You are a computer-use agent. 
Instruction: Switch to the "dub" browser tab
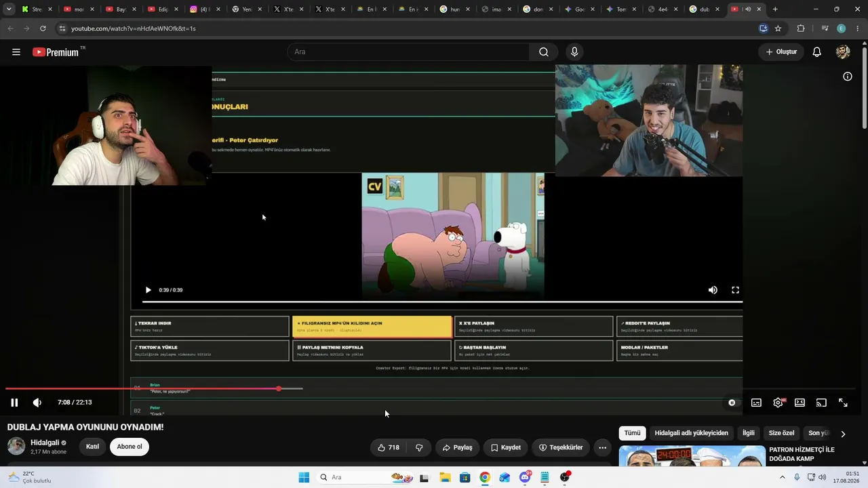click(x=705, y=9)
